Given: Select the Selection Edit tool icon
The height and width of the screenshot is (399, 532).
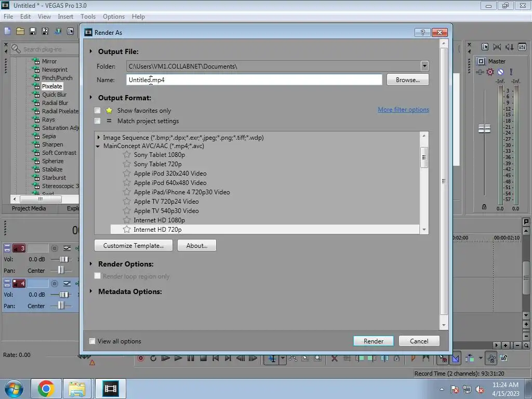Looking at the screenshot, I should (305, 358).
